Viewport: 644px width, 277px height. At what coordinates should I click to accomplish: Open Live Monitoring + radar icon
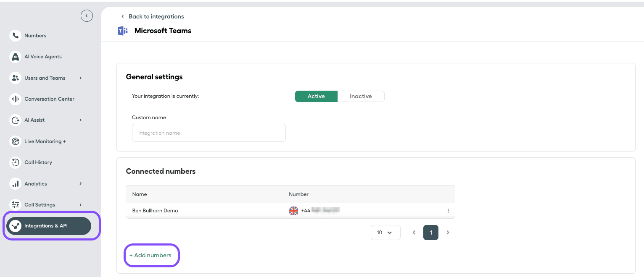(x=15, y=141)
